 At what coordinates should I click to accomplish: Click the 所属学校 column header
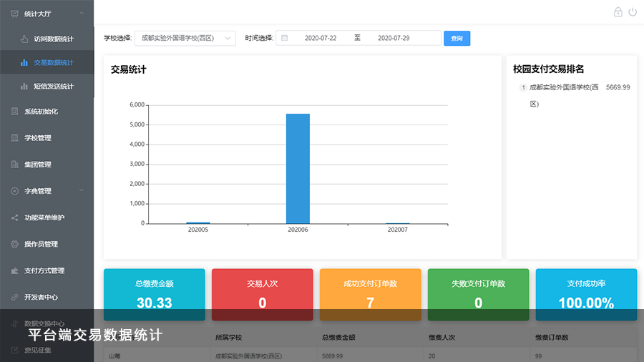pyautogui.click(x=228, y=338)
